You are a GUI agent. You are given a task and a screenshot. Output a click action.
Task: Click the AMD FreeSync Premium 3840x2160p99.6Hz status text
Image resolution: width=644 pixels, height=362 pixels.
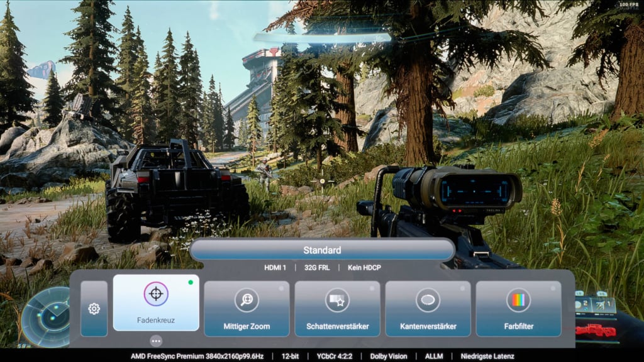point(197,356)
